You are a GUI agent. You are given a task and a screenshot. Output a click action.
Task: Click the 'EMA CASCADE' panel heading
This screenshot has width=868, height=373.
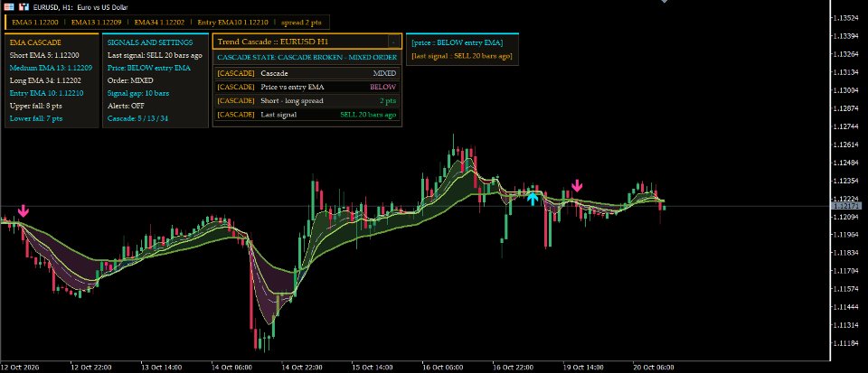[x=35, y=42]
